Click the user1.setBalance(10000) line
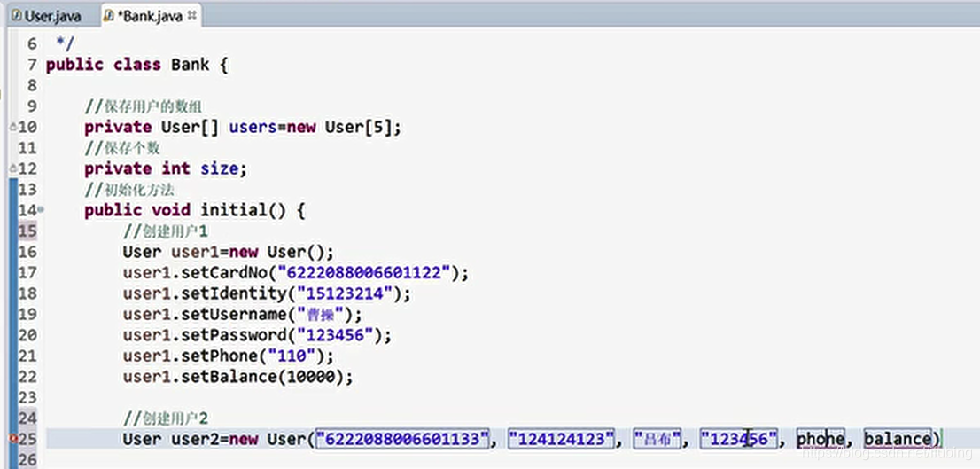 (238, 377)
